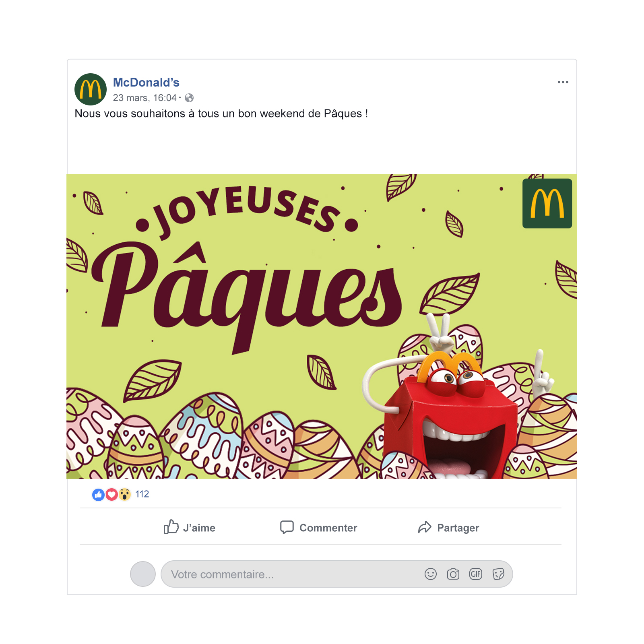The height and width of the screenshot is (644, 644).
Task: Like the post with J'aime button
Action: (x=189, y=527)
